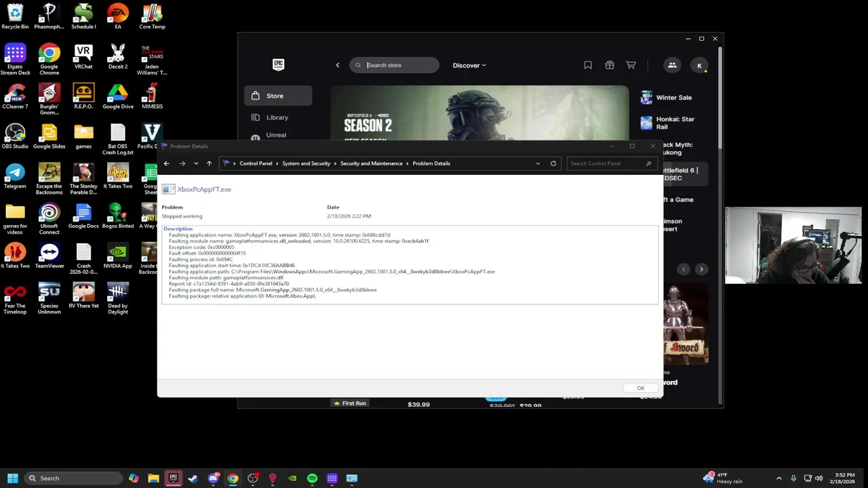Click the next carousel arrow in Epic
This screenshot has width=868, height=488.
[x=701, y=269]
